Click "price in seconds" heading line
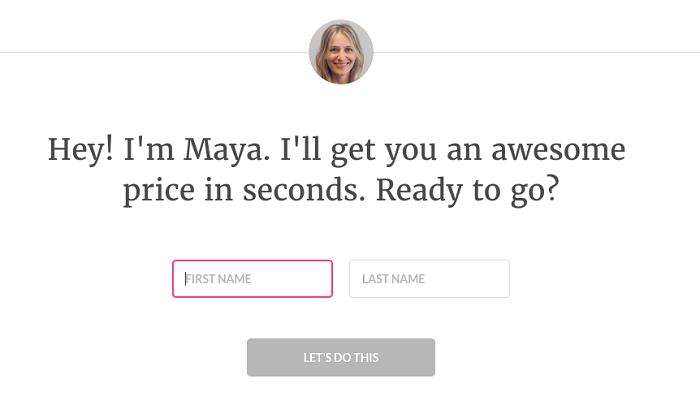The image size is (700, 409). pyautogui.click(x=245, y=191)
